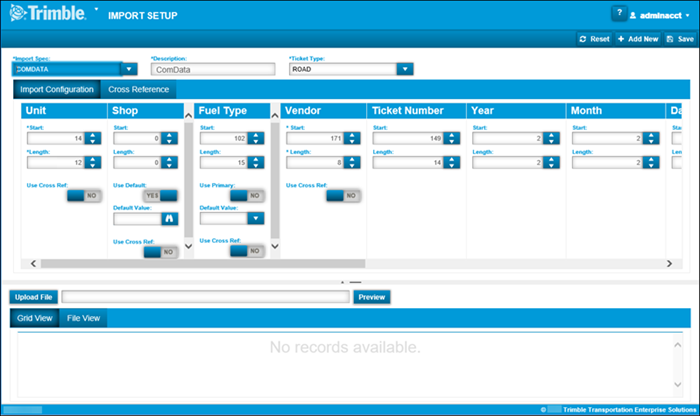Viewport: 700px width, 416px height.
Task: Adjust Unit Start stepper
Action: click(x=93, y=138)
